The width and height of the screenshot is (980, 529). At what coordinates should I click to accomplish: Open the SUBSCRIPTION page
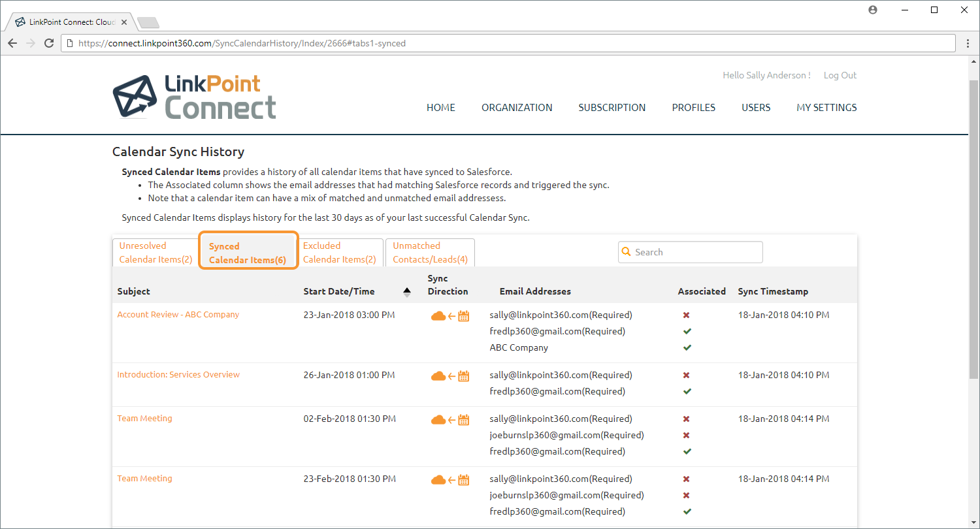612,108
